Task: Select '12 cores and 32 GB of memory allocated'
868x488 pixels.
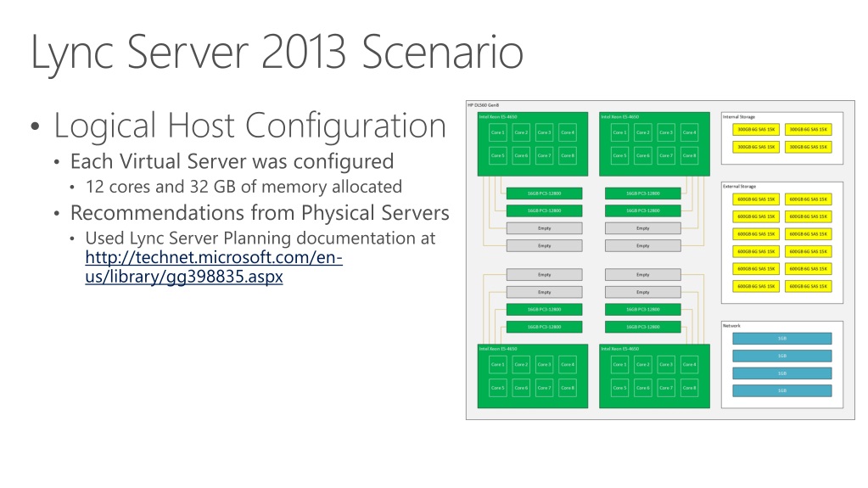Action: (x=244, y=187)
